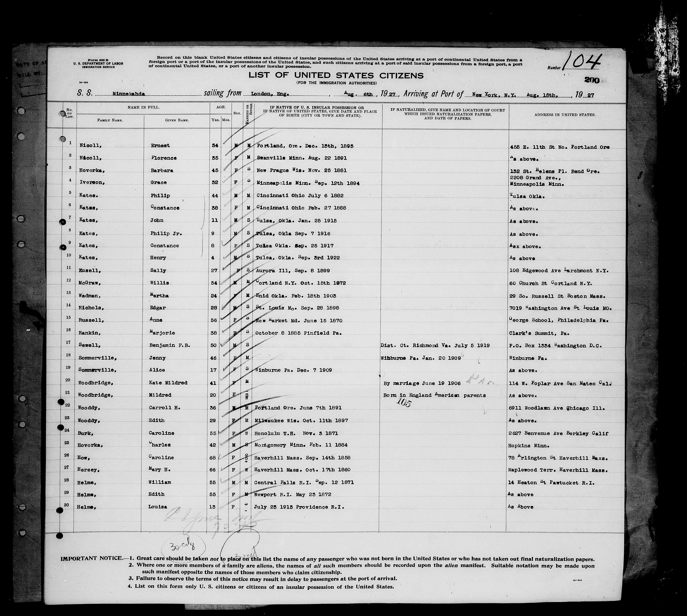Click given name 'Florence'
Image resolution: width=687 pixels, height=616 pixels.
pyautogui.click(x=163, y=158)
